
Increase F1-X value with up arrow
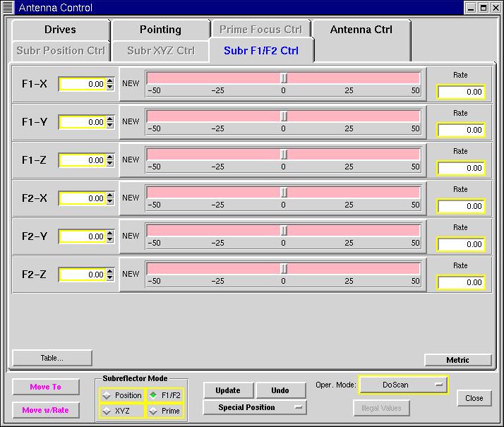tap(110, 81)
